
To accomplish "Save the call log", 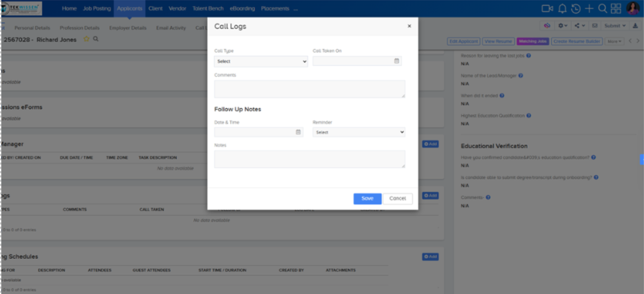I will pos(367,199).
